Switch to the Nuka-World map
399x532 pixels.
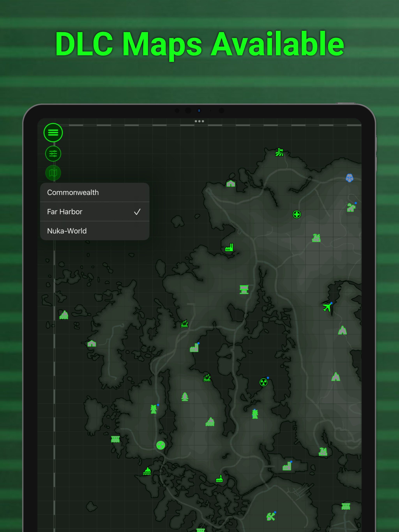pos(94,231)
